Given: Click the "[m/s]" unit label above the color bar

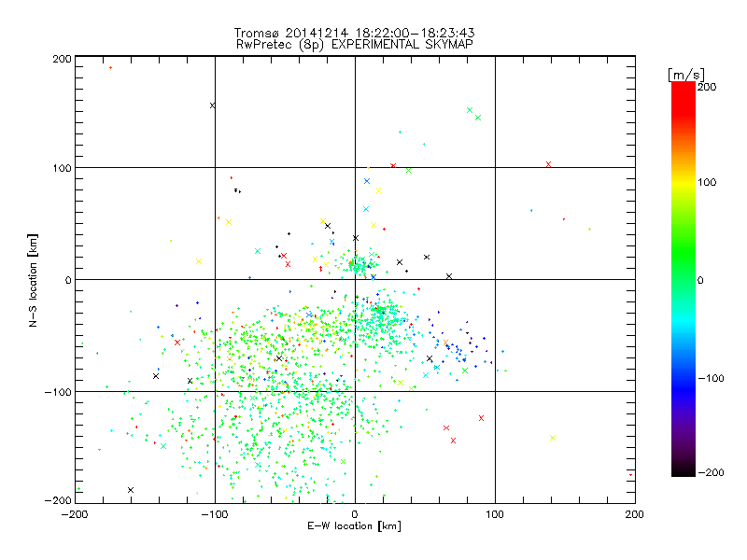Looking at the screenshot, I should [x=686, y=75].
